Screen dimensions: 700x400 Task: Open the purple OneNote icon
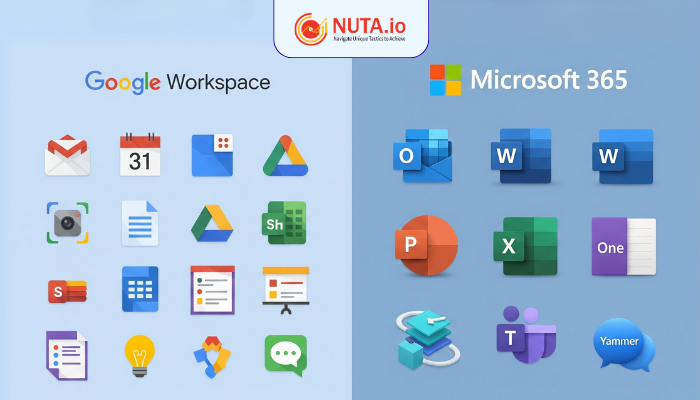[624, 246]
